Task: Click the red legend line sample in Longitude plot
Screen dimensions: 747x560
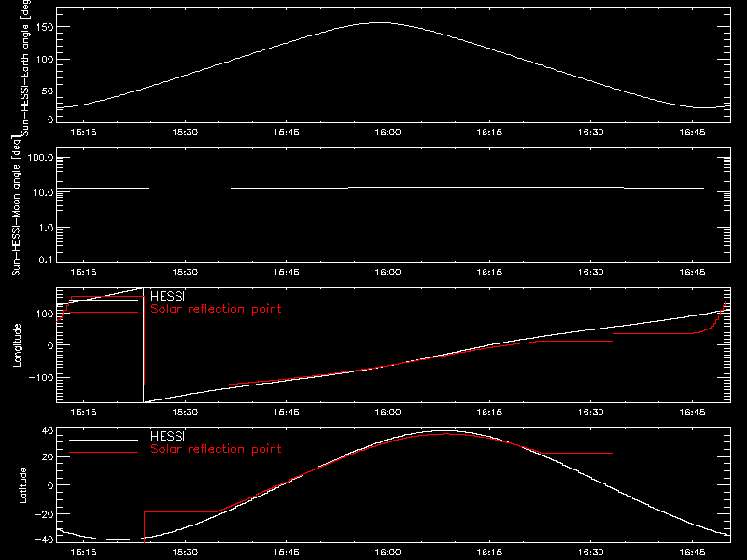Action: click(104, 313)
